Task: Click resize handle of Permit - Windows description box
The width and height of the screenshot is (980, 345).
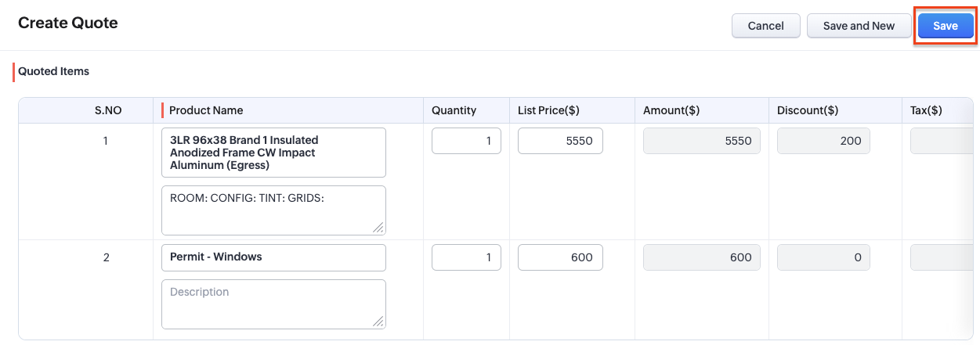Action: [378, 322]
